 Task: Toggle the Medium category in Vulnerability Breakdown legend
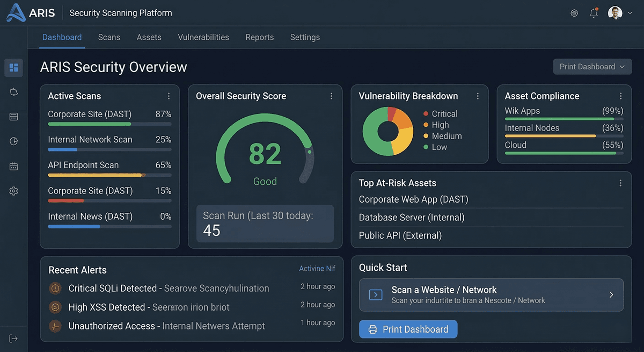(447, 136)
